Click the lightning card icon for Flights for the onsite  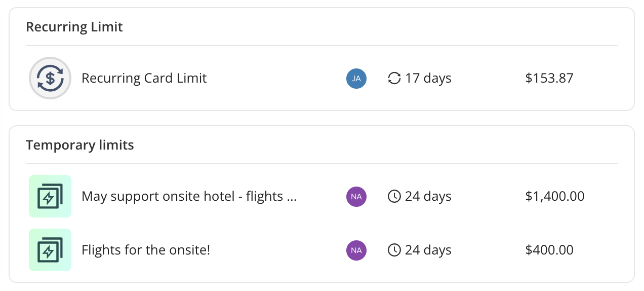pyautogui.click(x=50, y=250)
